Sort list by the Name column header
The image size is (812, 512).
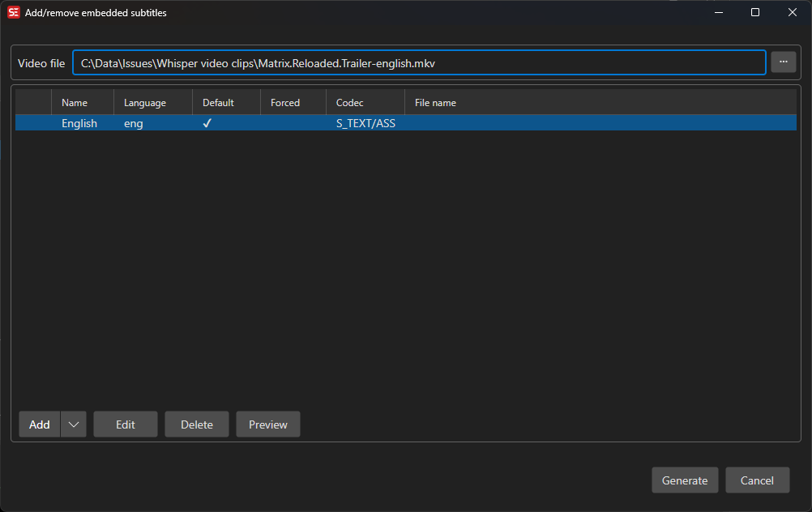pos(83,103)
